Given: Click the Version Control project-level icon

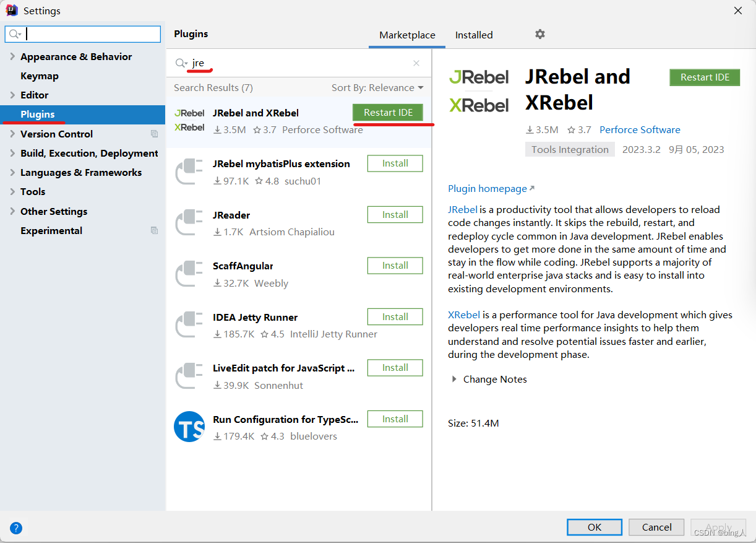Looking at the screenshot, I should pos(155,134).
